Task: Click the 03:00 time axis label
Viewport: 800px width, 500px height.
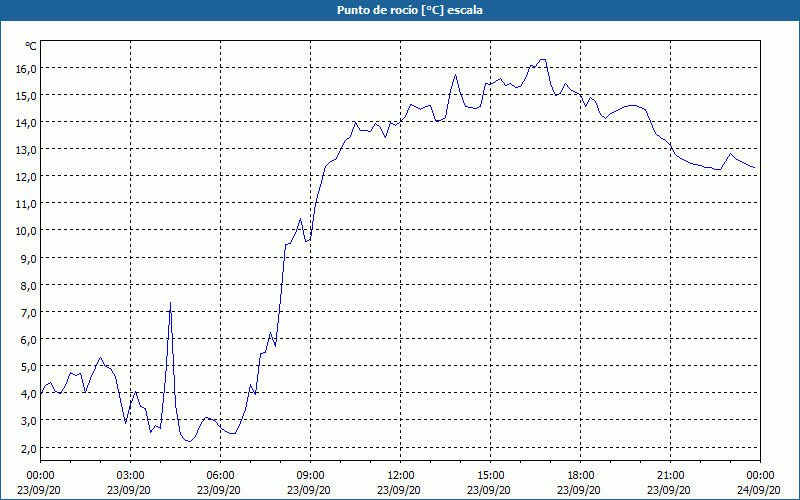Action: click(x=131, y=476)
